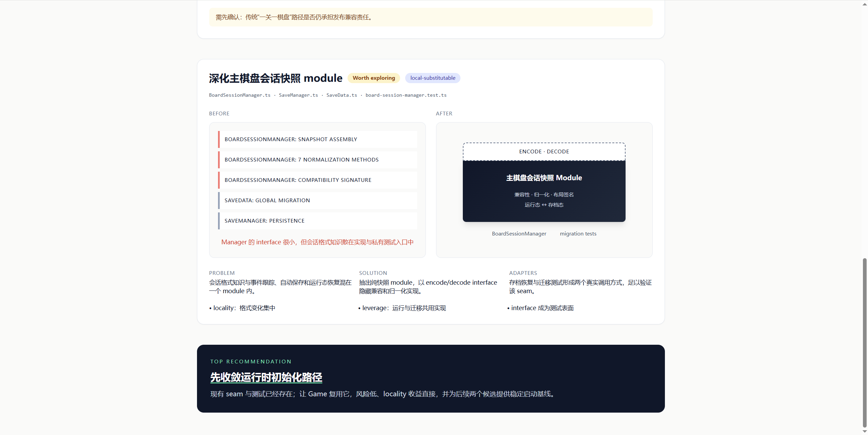The height and width of the screenshot is (435, 868).
Task: Click the SAVEMANAGER: PERSISTENCE row
Action: point(317,221)
